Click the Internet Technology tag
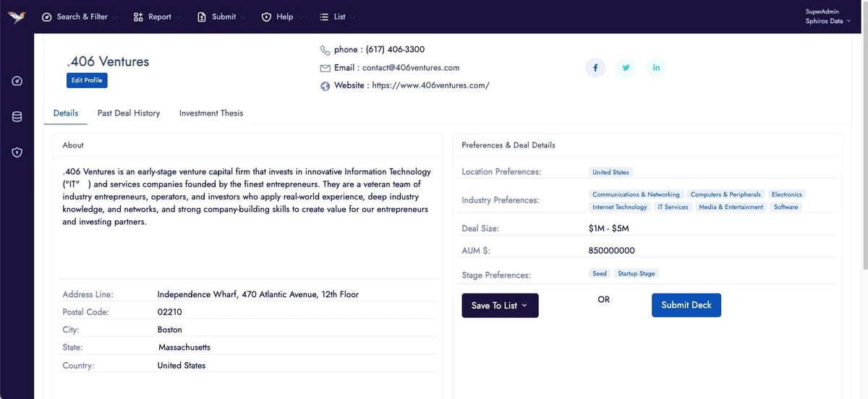Viewport: 868px width, 399px height. (620, 207)
